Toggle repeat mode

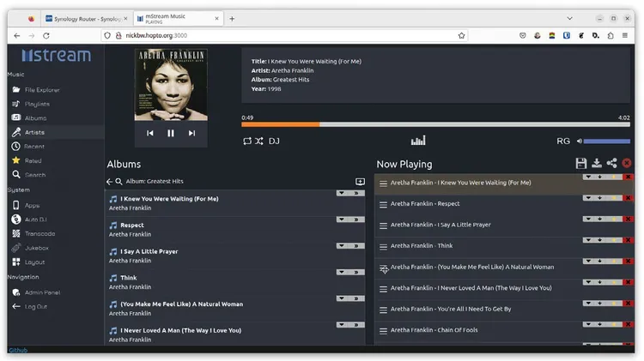(x=246, y=141)
